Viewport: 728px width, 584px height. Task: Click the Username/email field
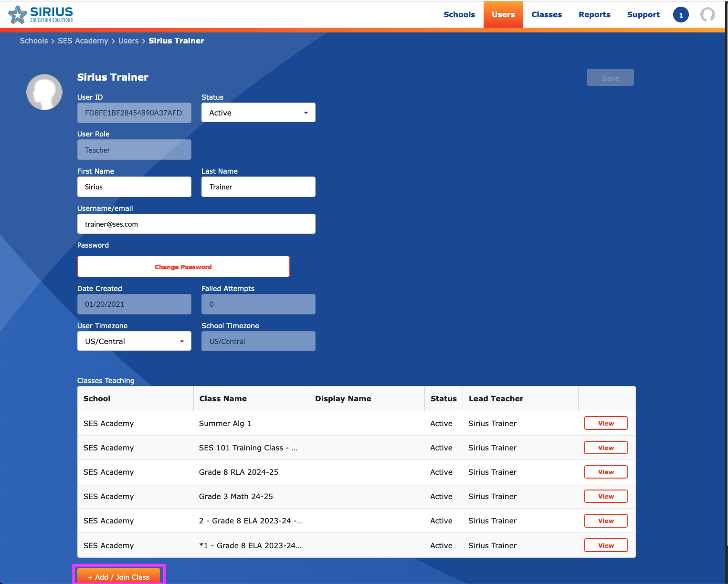coord(196,224)
